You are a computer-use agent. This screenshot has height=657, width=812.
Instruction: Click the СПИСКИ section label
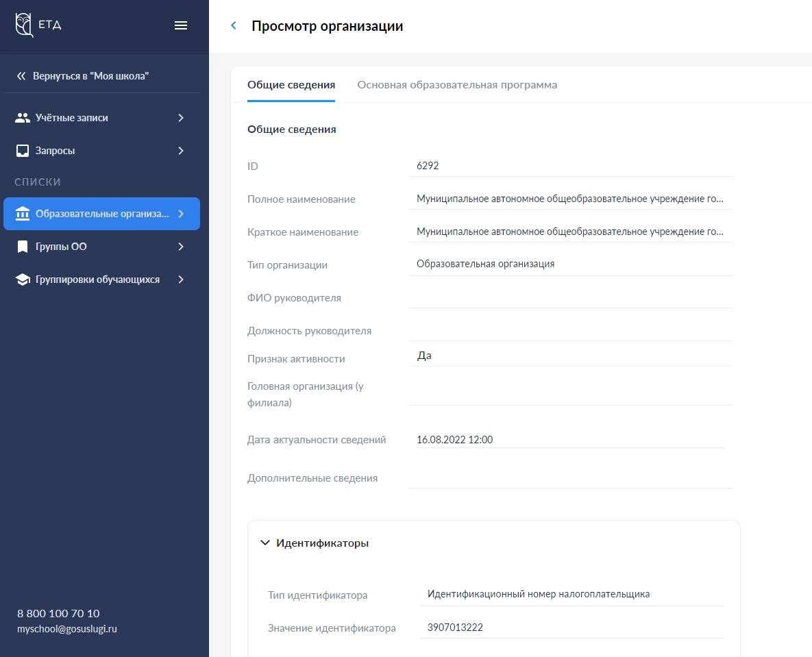point(37,182)
